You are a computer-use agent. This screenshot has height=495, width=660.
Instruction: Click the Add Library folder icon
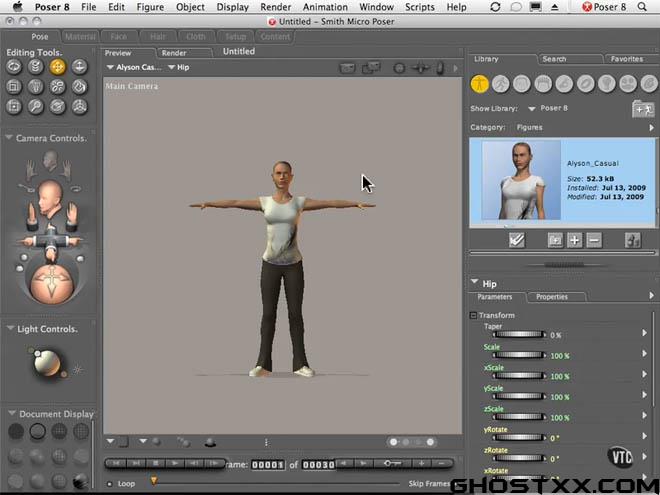coord(643,109)
